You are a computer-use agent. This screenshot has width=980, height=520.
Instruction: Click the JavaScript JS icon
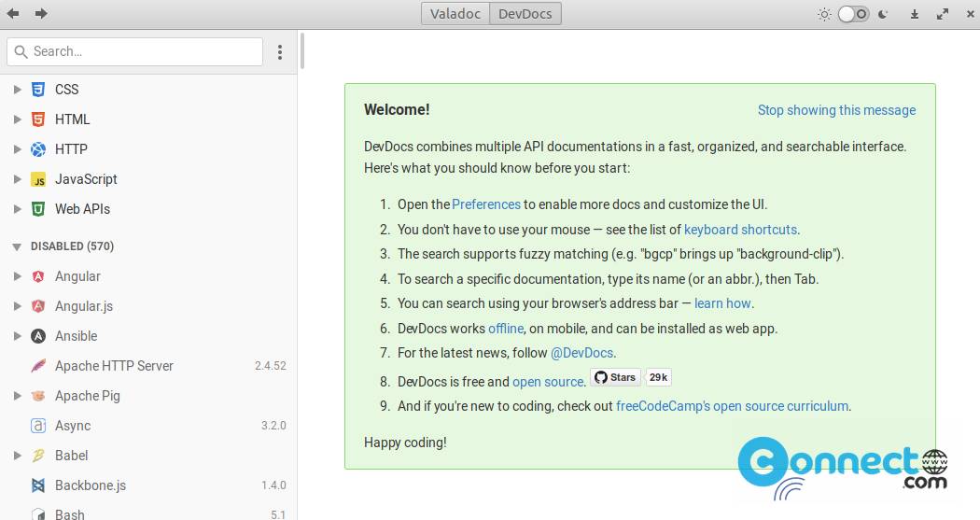coord(38,179)
